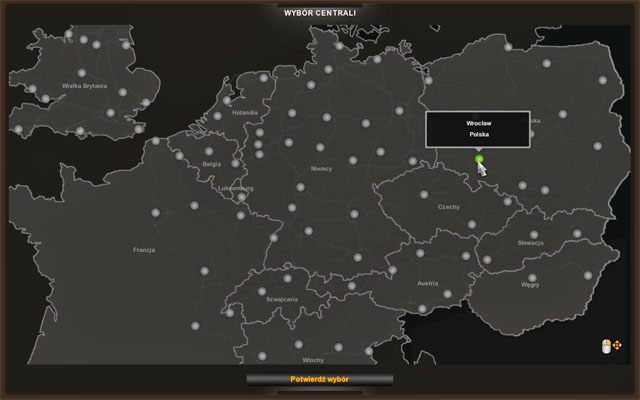This screenshot has height=400, width=640.
Task: Pick the city dot directly above Węgry label
Action: [532, 278]
